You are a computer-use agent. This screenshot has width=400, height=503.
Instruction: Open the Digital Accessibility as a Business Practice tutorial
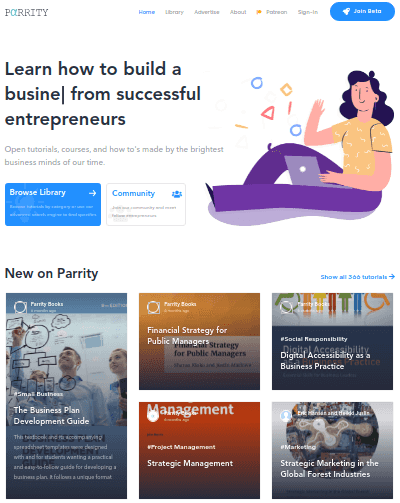332,341
